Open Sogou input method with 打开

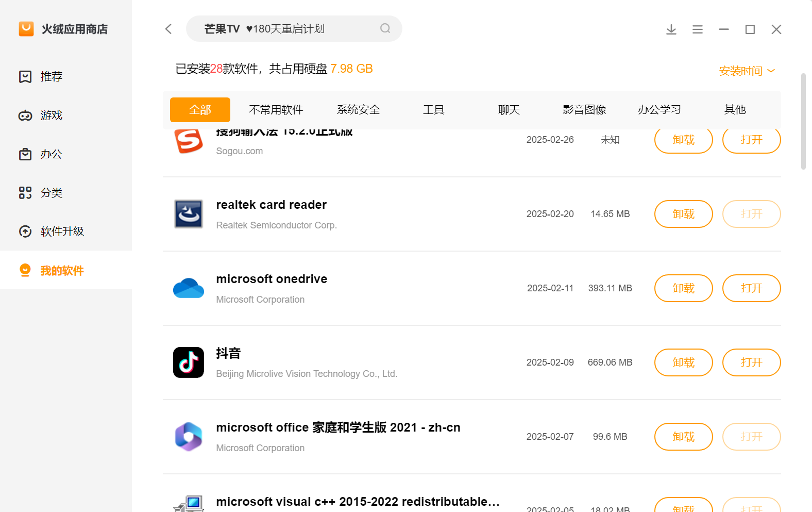(752, 140)
